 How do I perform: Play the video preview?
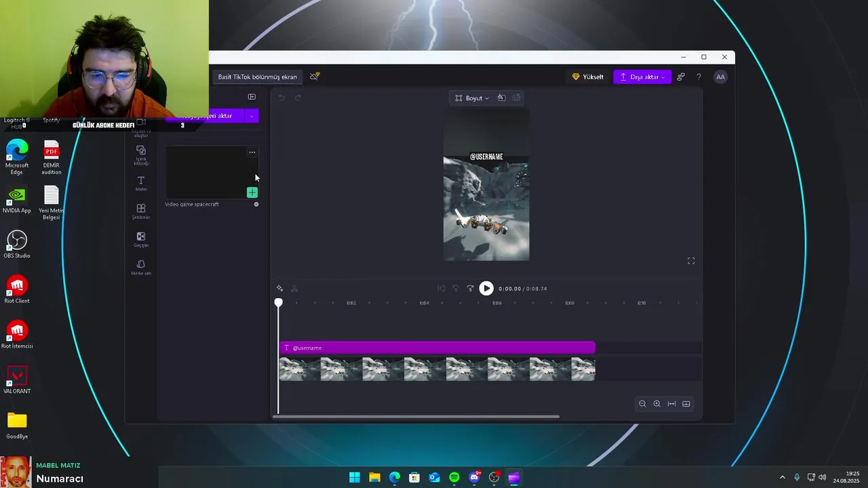coord(486,289)
